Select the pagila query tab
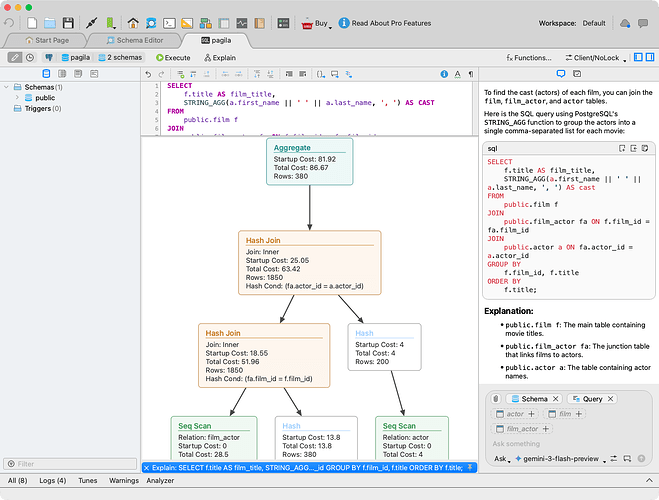This screenshot has height=500, width=659. (x=216, y=40)
